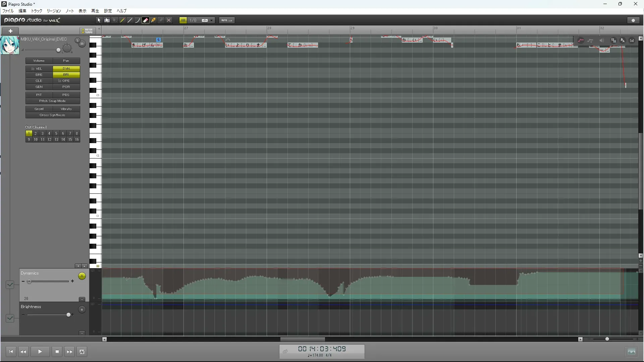Select the curve line tool
This screenshot has width=644, height=362.
(138, 20)
